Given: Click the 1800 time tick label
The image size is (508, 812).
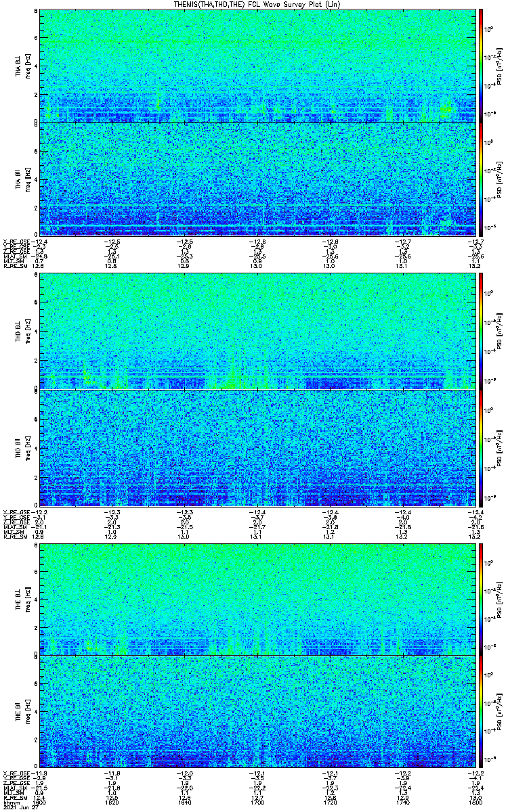Looking at the screenshot, I should [x=474, y=803].
